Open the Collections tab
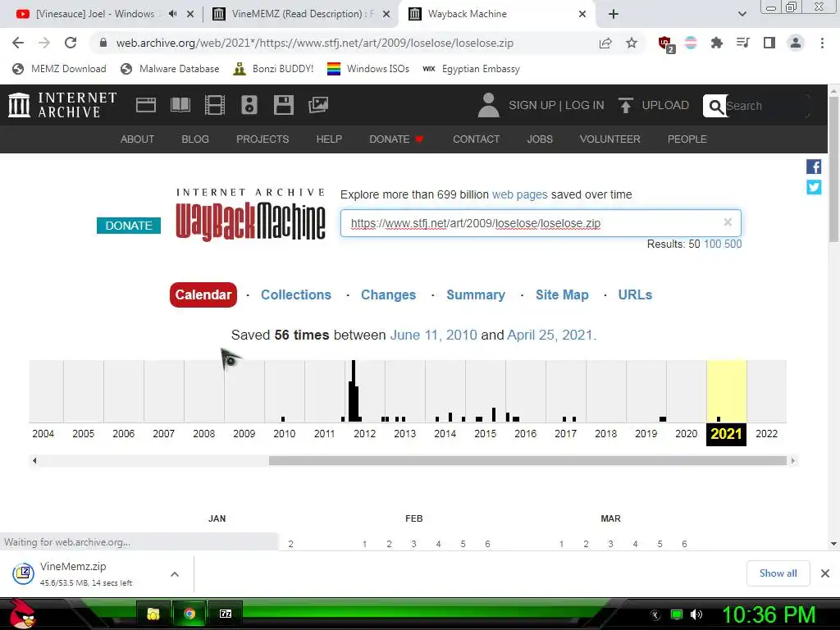Viewport: 840px width, 630px height. pyautogui.click(x=295, y=294)
